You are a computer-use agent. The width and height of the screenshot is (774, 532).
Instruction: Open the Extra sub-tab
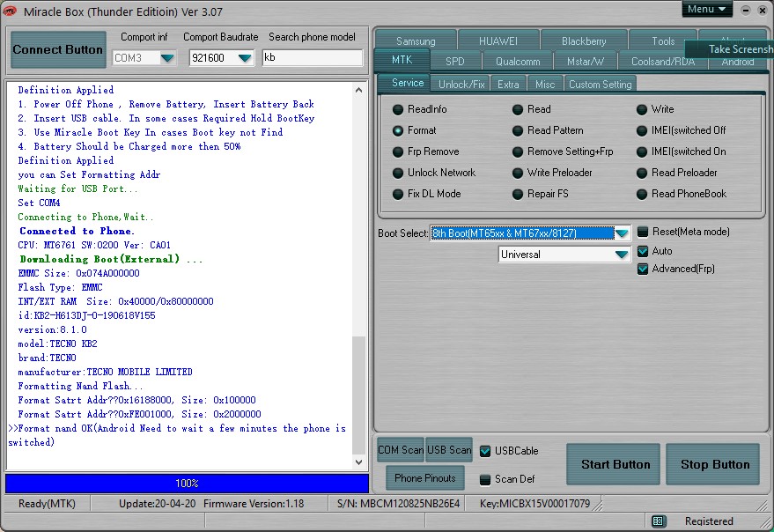click(x=508, y=85)
